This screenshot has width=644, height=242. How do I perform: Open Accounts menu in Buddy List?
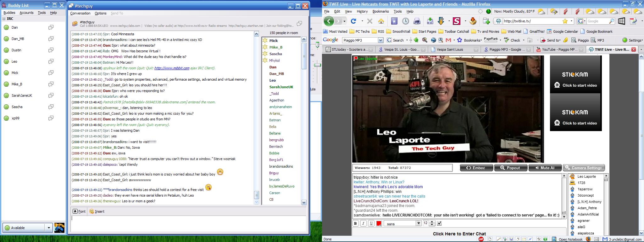[x=26, y=13]
